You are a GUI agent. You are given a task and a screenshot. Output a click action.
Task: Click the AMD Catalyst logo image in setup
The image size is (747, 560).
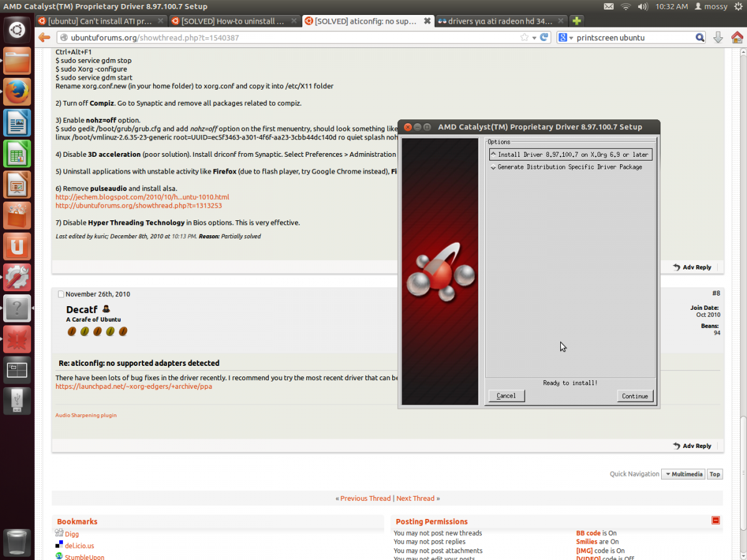(440, 272)
